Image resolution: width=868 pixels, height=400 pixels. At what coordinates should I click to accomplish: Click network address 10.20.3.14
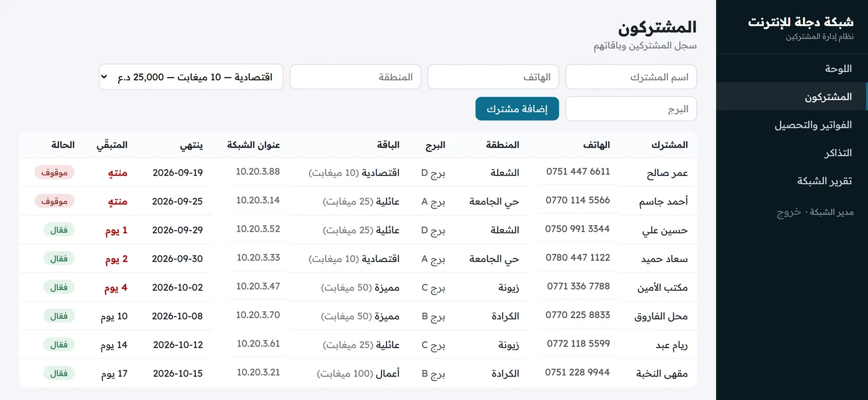pos(258,200)
